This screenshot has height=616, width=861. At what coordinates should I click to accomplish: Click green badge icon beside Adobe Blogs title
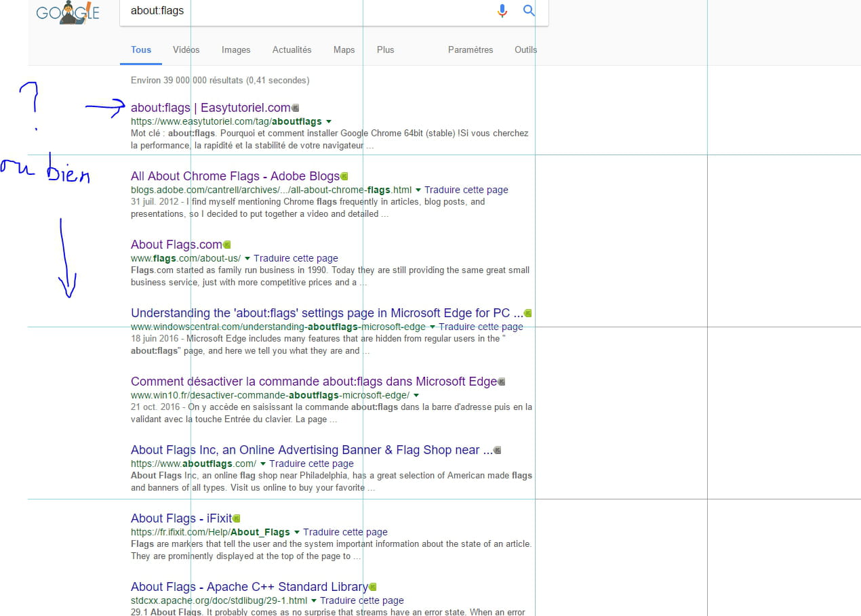[x=344, y=176]
